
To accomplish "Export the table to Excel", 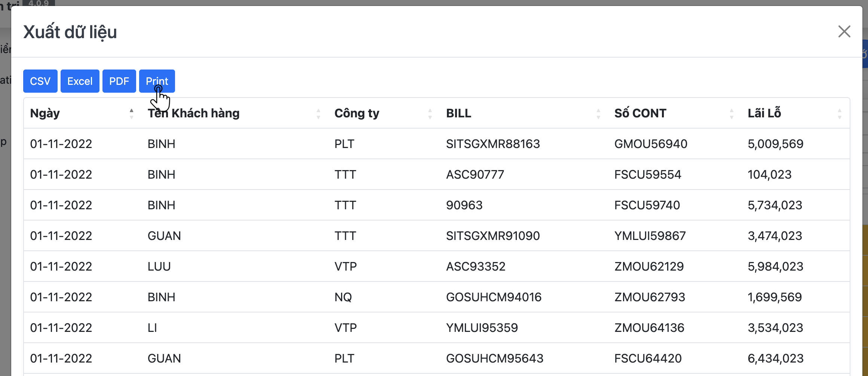I will pos(80,81).
